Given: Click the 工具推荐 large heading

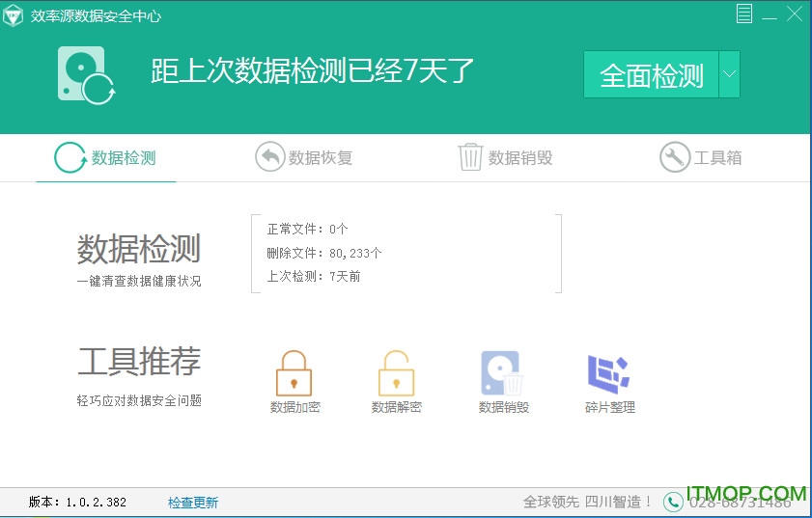Looking at the screenshot, I should (x=139, y=362).
